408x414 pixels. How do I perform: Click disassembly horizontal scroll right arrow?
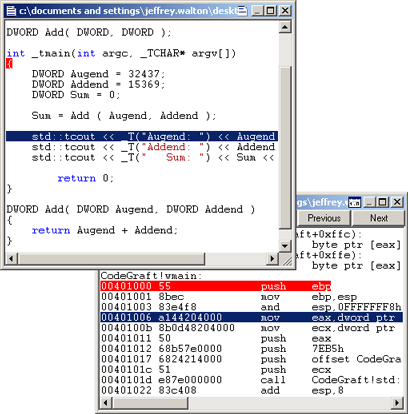coord(397,403)
